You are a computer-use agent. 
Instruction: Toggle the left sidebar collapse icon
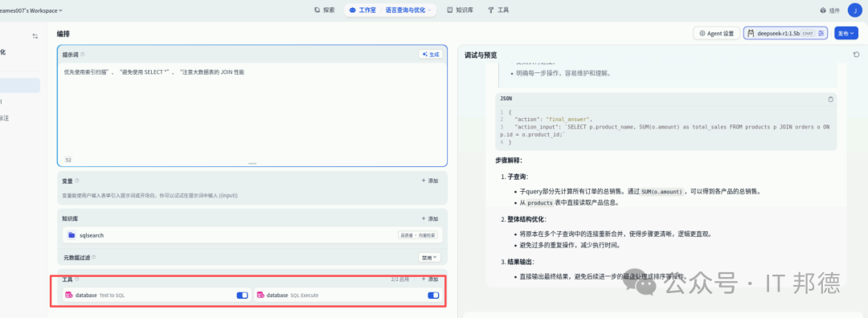(35, 36)
